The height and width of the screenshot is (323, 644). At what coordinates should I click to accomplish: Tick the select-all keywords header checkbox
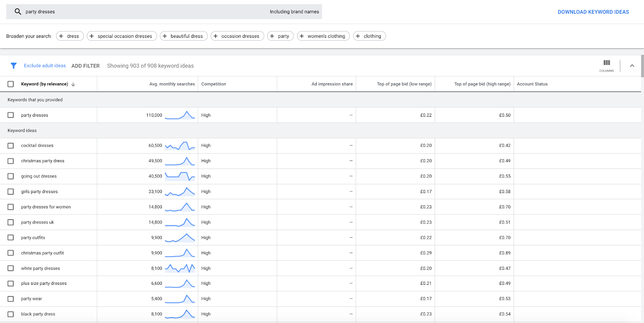pyautogui.click(x=11, y=84)
